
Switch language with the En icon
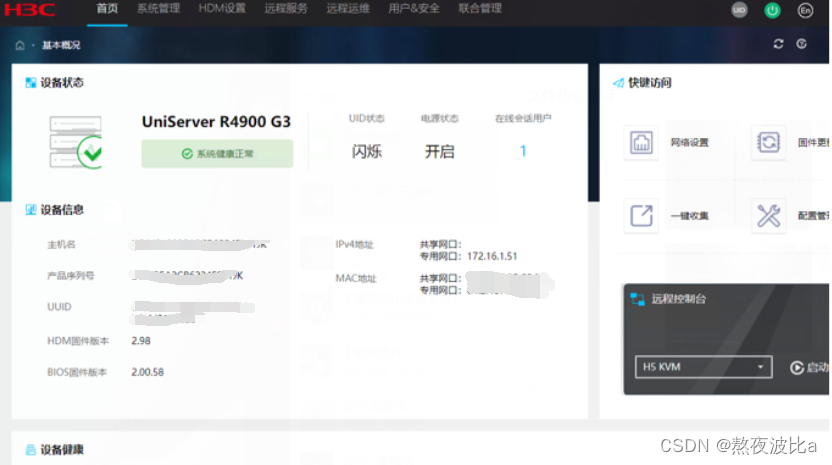click(x=805, y=10)
